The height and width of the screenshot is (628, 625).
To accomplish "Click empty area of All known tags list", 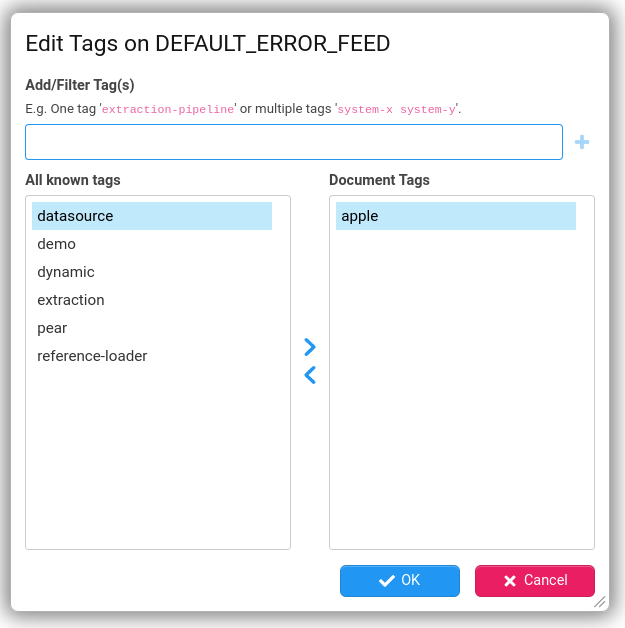I will point(158,460).
